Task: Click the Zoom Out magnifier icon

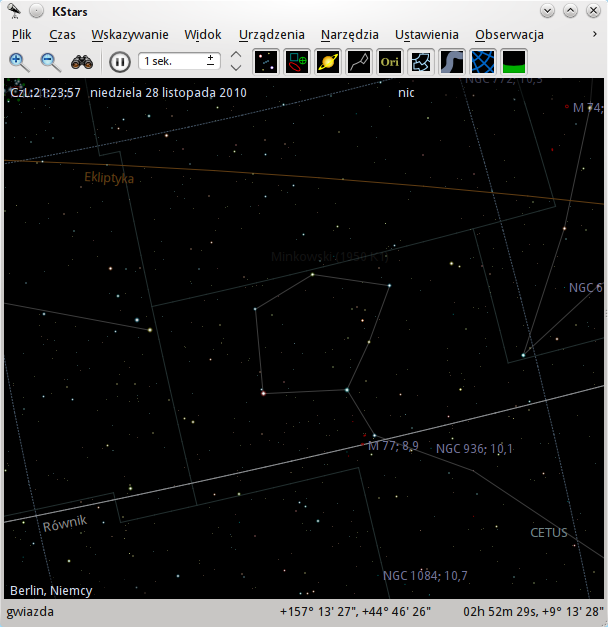Action: tap(50, 61)
